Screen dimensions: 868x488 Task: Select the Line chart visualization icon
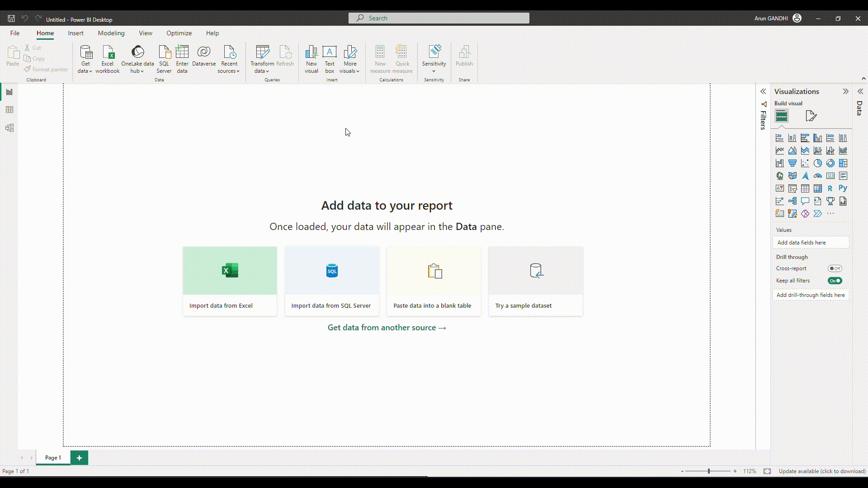click(779, 150)
